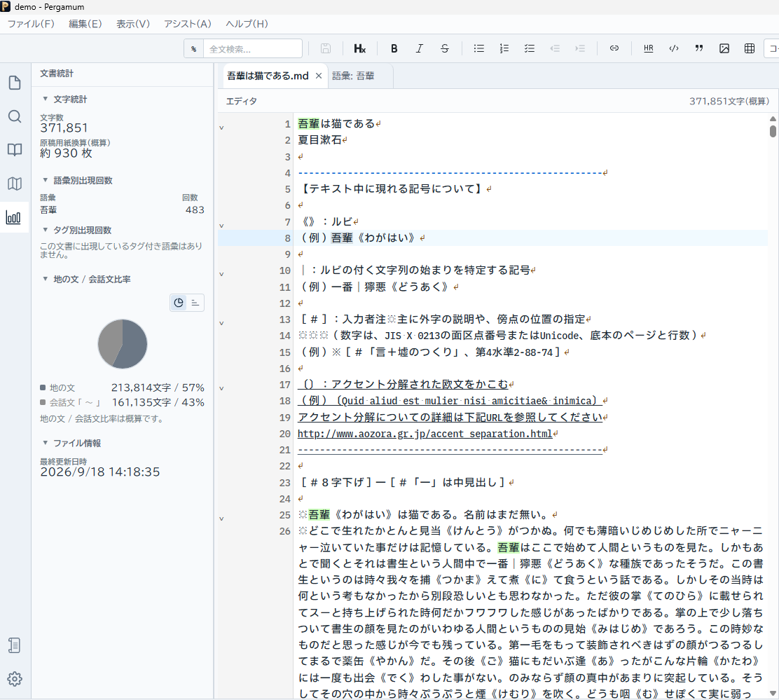Click the full-text search field
Image resolution: width=779 pixels, height=700 pixels.
point(253,48)
